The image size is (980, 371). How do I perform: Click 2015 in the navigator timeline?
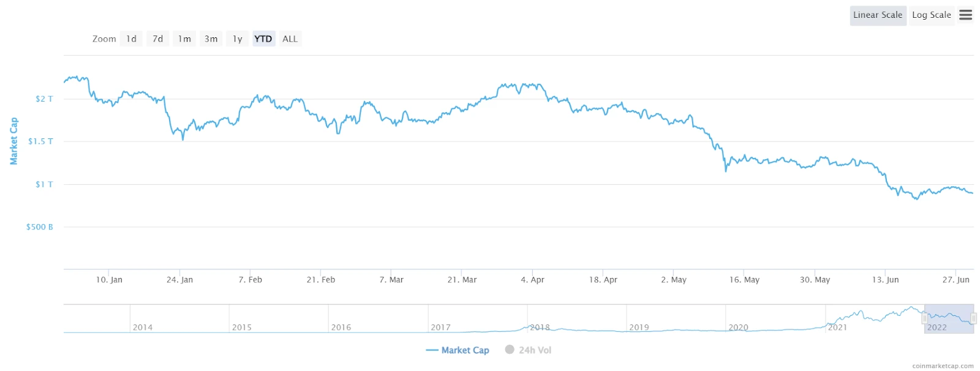pos(242,328)
